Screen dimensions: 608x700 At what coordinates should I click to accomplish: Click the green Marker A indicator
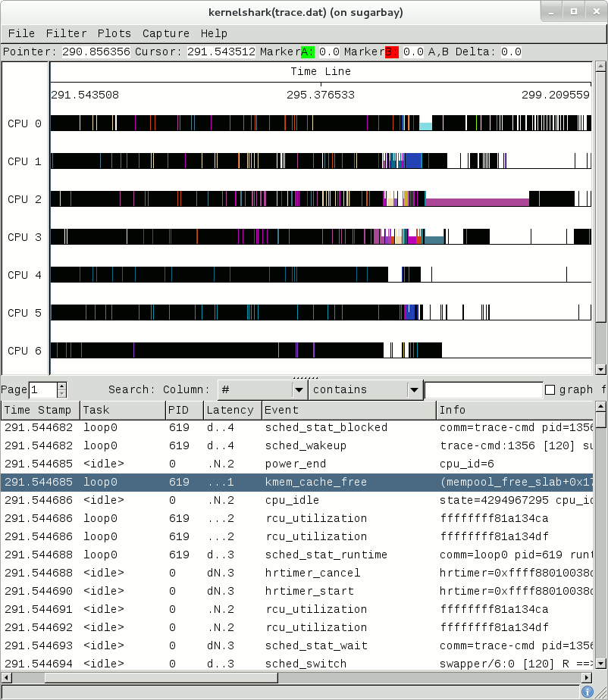308,52
